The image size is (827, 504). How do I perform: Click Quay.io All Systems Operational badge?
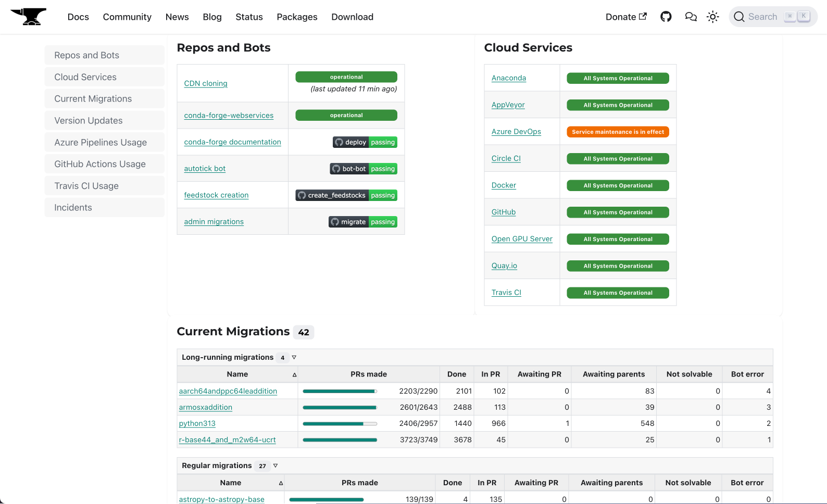point(618,266)
